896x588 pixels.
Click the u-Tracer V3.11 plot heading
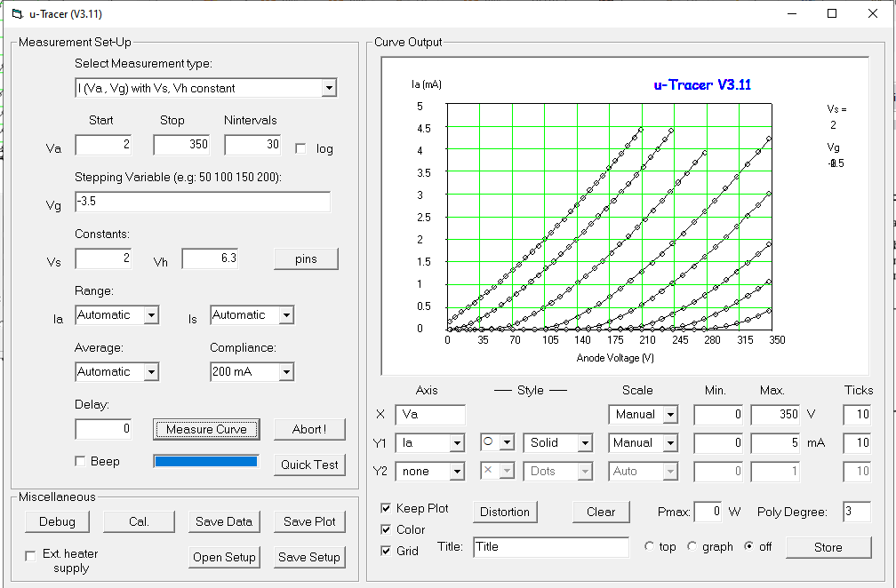point(702,84)
